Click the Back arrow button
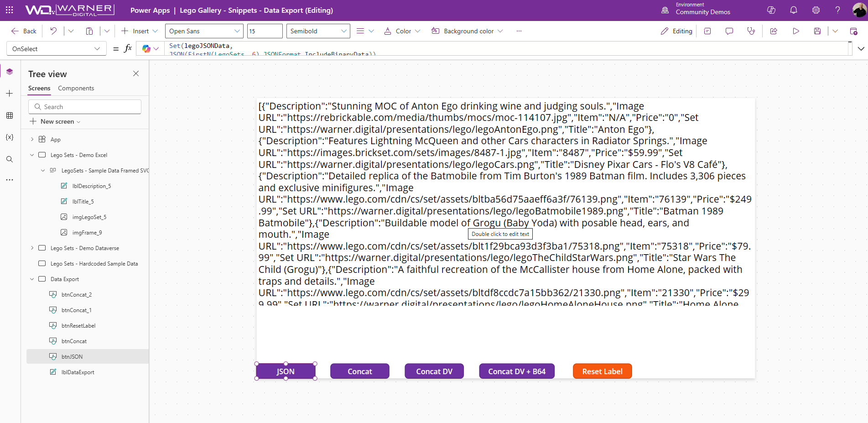Screen dimensions: 868x423 (24, 31)
